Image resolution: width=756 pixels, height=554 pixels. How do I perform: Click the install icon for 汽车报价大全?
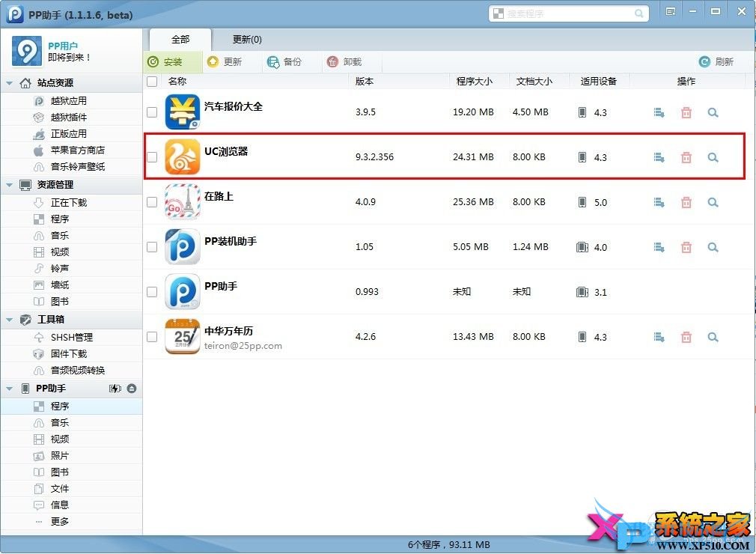coord(659,113)
